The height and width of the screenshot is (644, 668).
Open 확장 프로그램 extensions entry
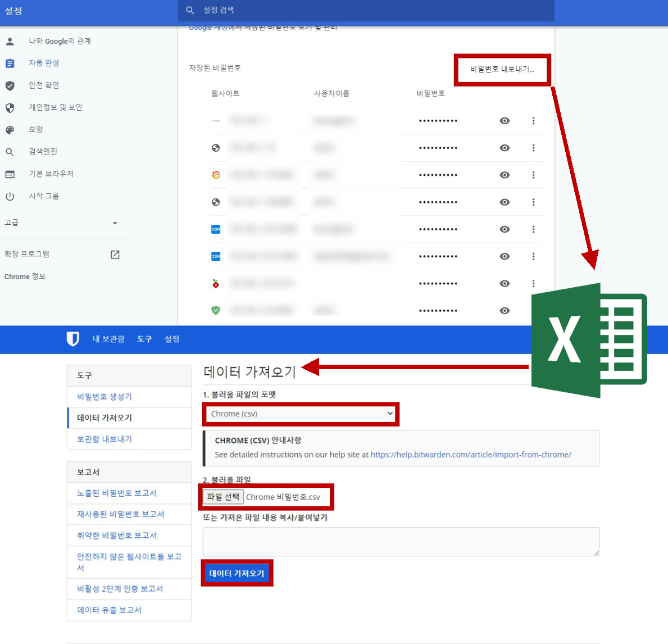coord(27,254)
